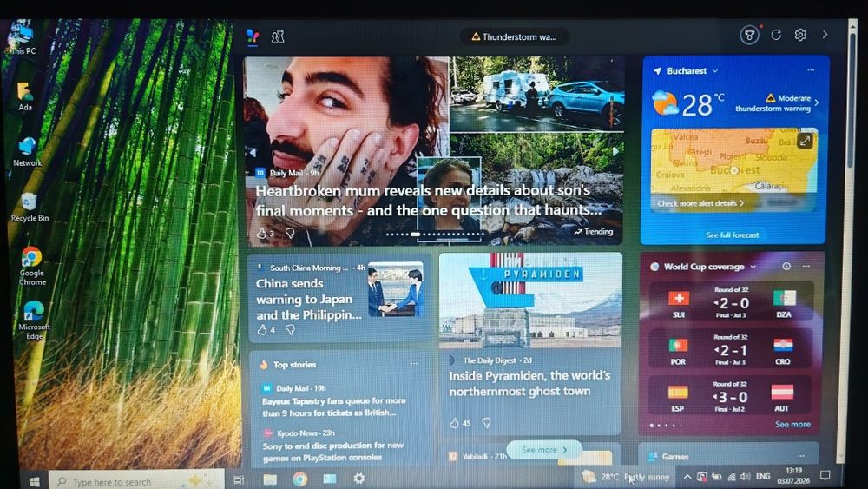The height and width of the screenshot is (489, 868).
Task: Open Settings gear in taskbar
Action: coord(359,478)
